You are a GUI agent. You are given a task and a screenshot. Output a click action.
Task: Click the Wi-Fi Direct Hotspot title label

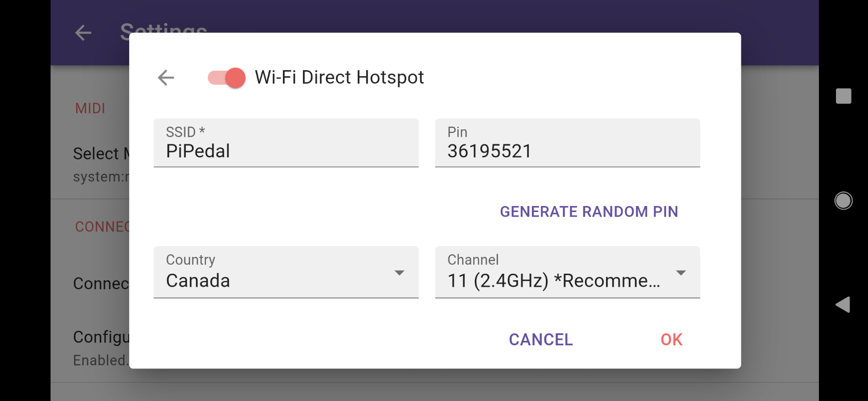pyautogui.click(x=339, y=78)
